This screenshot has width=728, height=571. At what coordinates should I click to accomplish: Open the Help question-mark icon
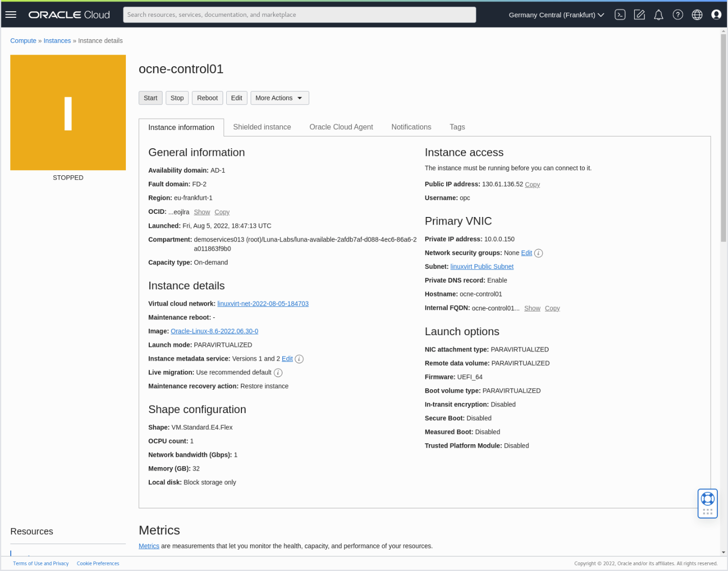[678, 14]
